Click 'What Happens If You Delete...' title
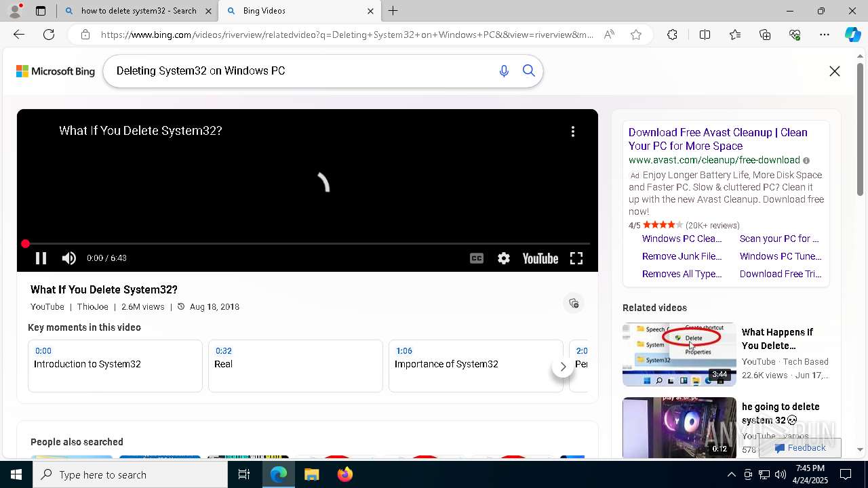This screenshot has height=488, width=868. click(777, 339)
